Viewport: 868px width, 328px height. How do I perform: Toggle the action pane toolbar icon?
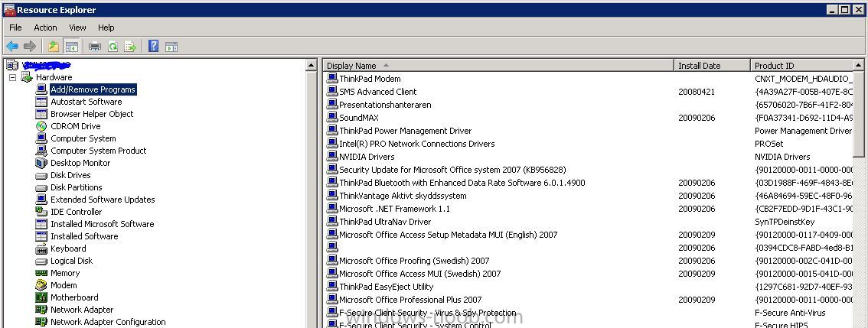coord(171,47)
